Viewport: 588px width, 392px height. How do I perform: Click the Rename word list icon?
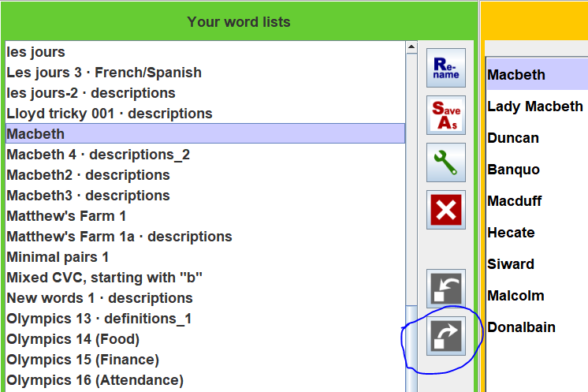pos(446,68)
